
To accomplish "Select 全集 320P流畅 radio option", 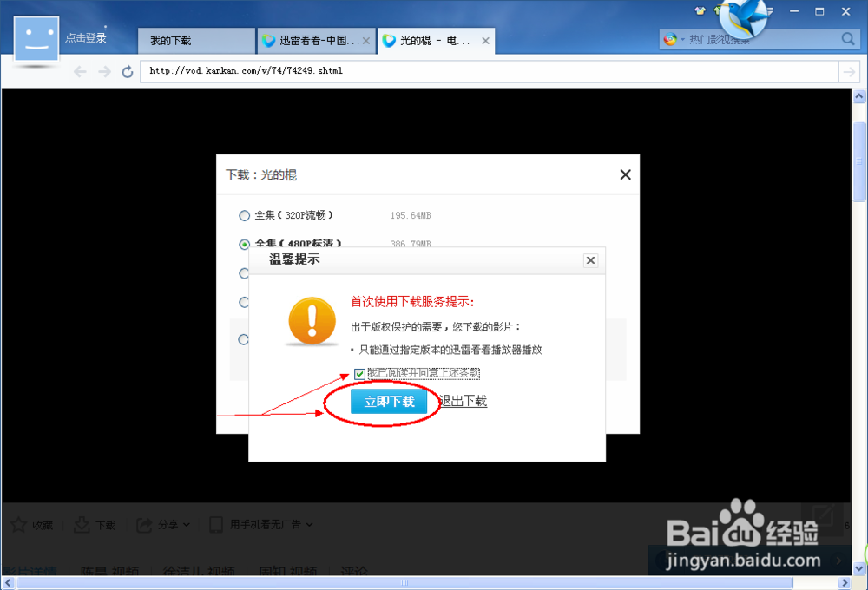I will click(244, 216).
